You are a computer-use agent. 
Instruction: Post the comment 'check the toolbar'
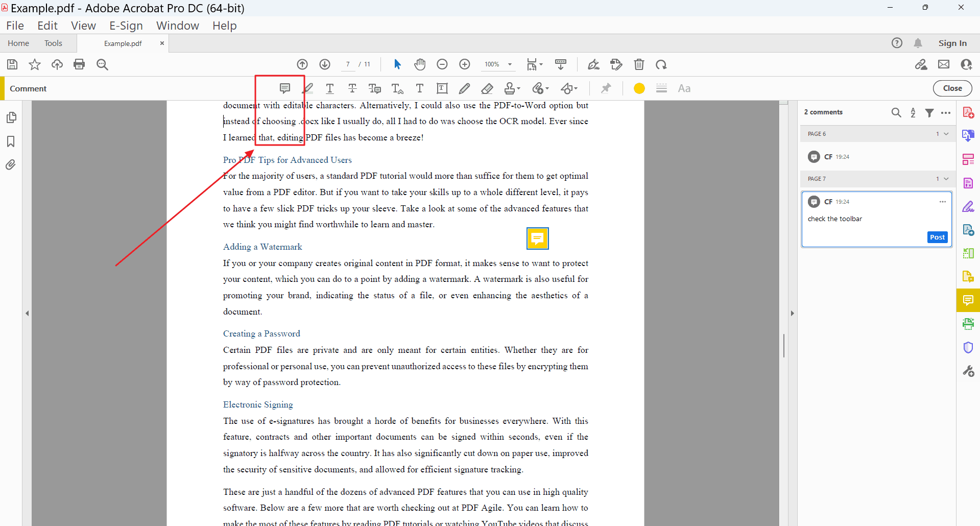pyautogui.click(x=937, y=237)
